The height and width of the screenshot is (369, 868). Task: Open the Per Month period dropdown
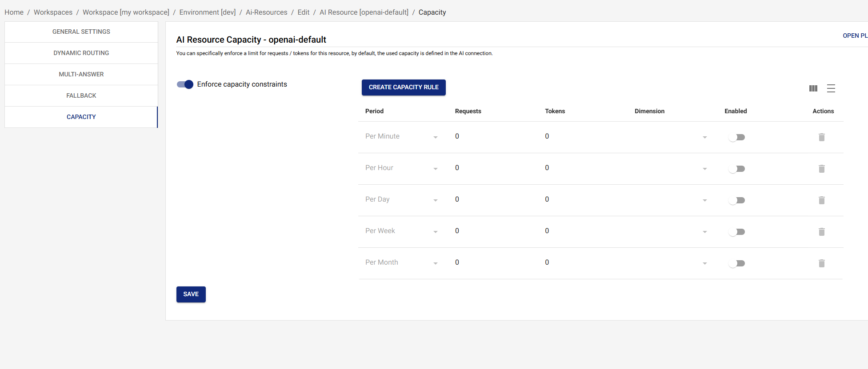pos(402,262)
